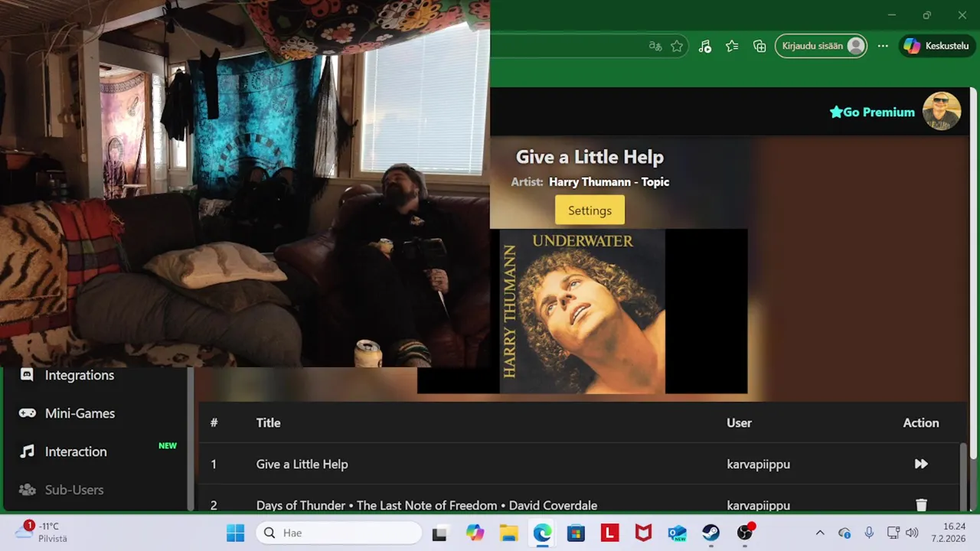Click the Go Premium link
980x551 pixels.
pos(872,112)
